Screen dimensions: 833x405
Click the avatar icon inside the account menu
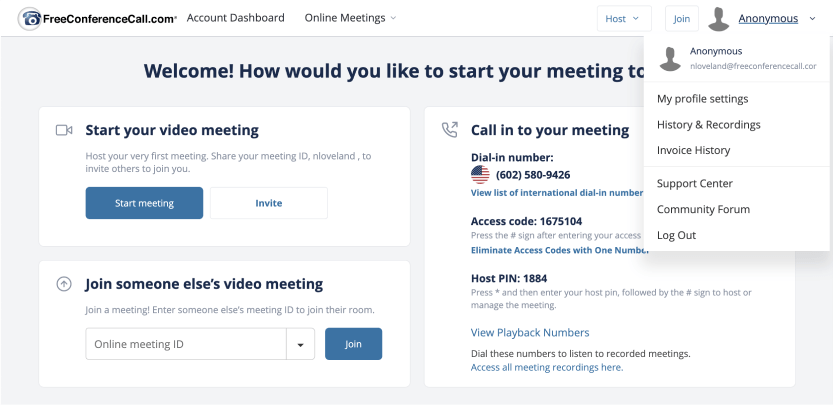pyautogui.click(x=670, y=58)
